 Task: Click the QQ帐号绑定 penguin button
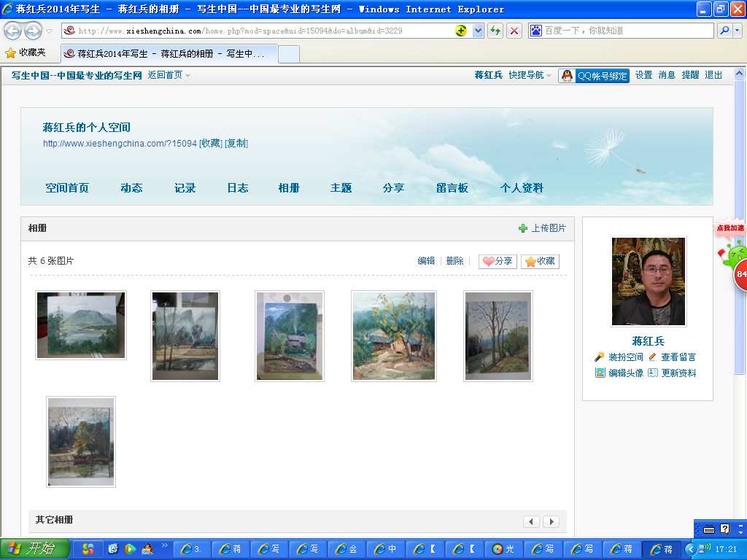(x=594, y=75)
